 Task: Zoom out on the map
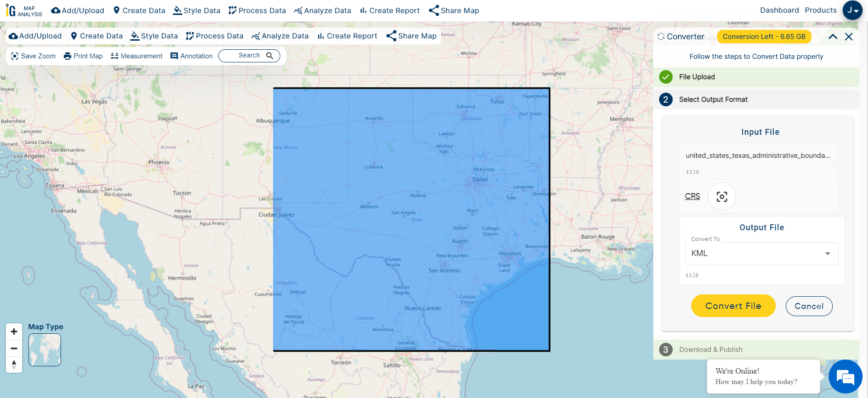14,348
